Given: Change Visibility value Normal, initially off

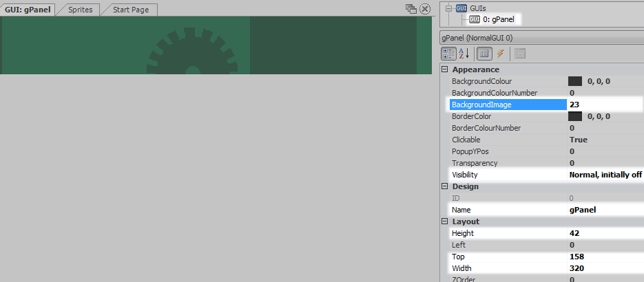Looking at the screenshot, I should pyautogui.click(x=605, y=175).
